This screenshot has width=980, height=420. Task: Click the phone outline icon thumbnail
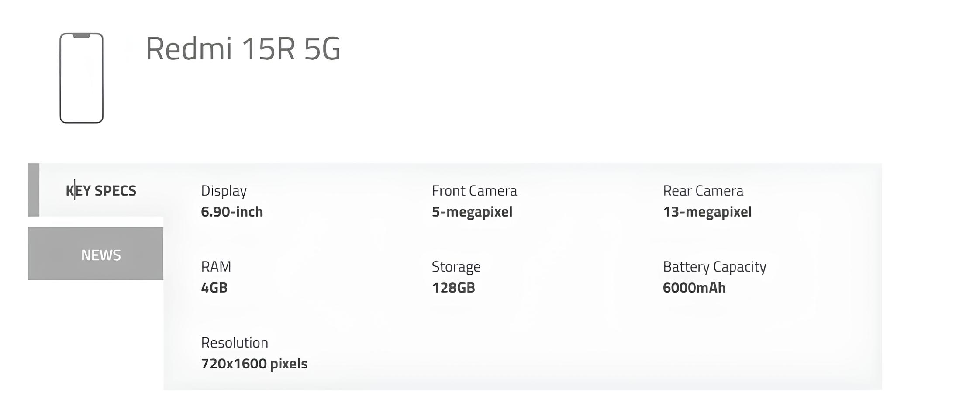pyautogui.click(x=81, y=78)
